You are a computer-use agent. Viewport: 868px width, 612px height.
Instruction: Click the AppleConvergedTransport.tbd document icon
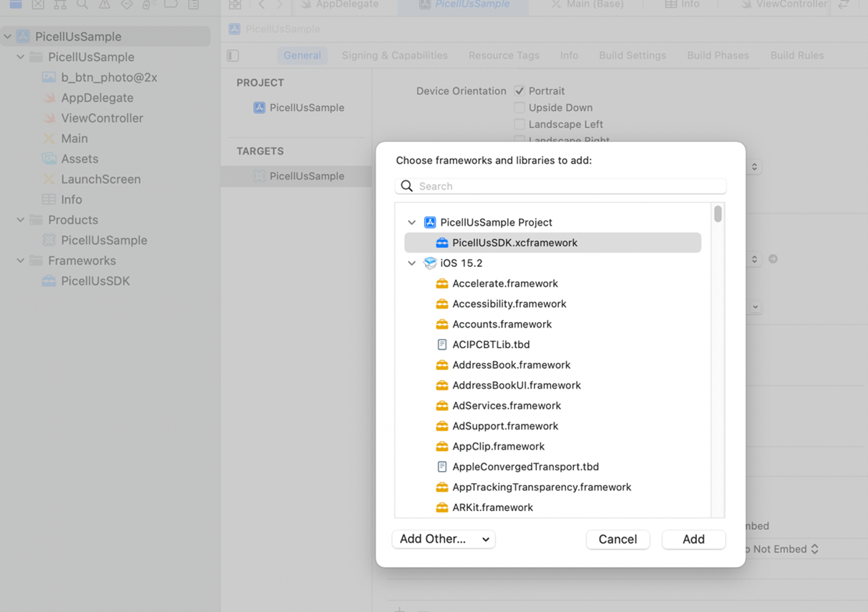(x=442, y=467)
